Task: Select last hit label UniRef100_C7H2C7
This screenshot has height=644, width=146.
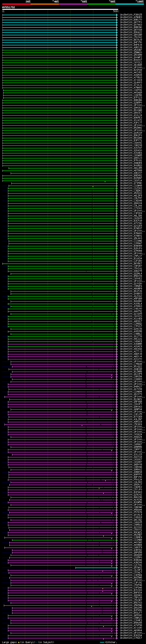Action: click(x=131, y=638)
